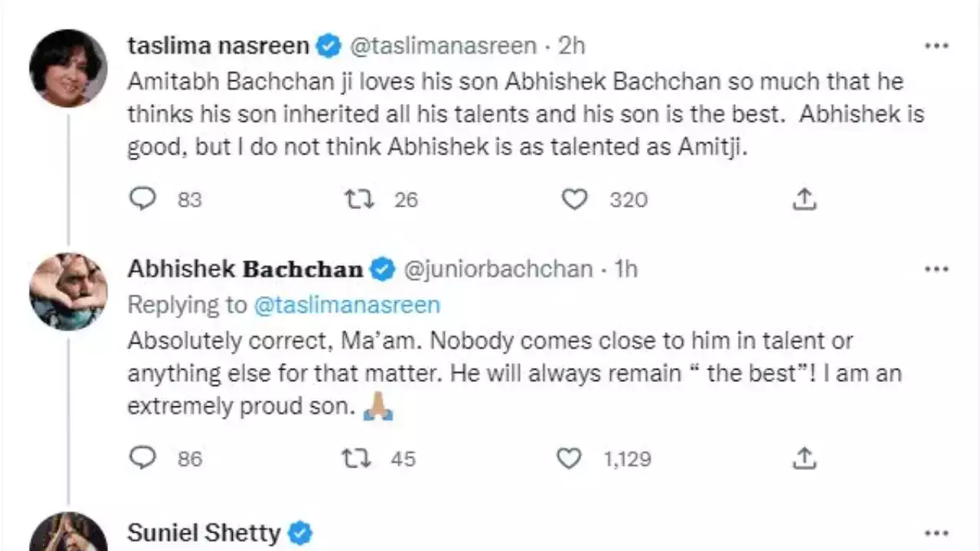Reply to Abhishek Bachchan's tweet
This screenshot has width=980, height=551.
pyautogui.click(x=142, y=458)
